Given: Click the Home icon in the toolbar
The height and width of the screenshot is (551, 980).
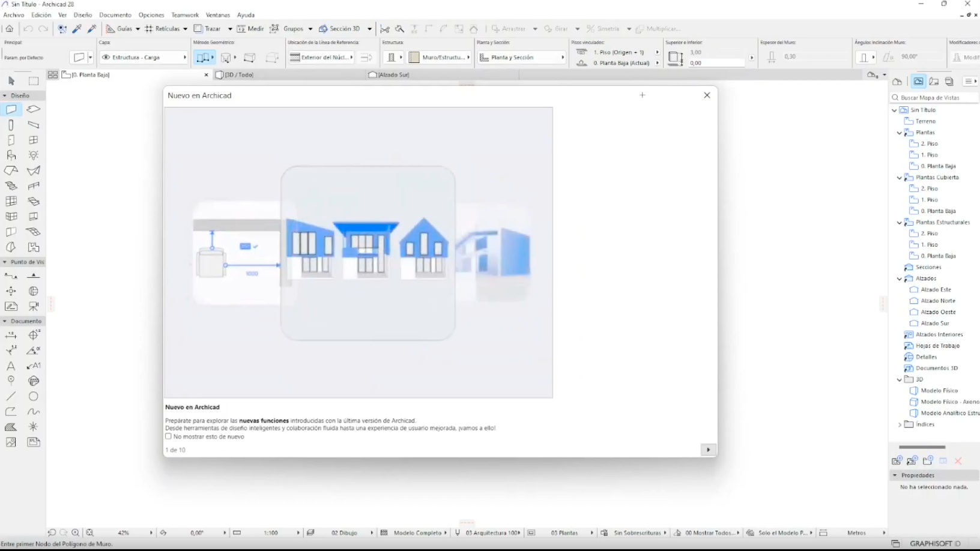Looking at the screenshot, I should pos(9,29).
